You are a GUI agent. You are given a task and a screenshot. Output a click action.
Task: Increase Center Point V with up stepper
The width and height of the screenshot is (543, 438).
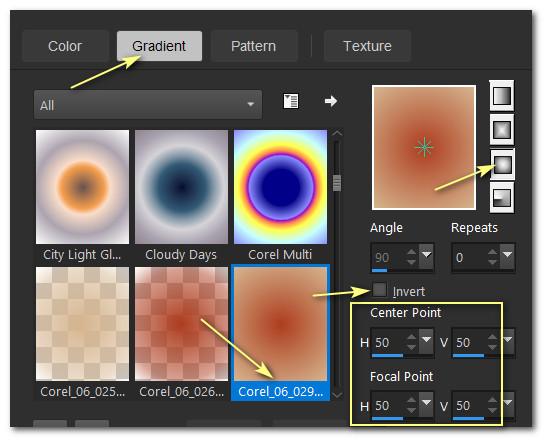(x=492, y=337)
